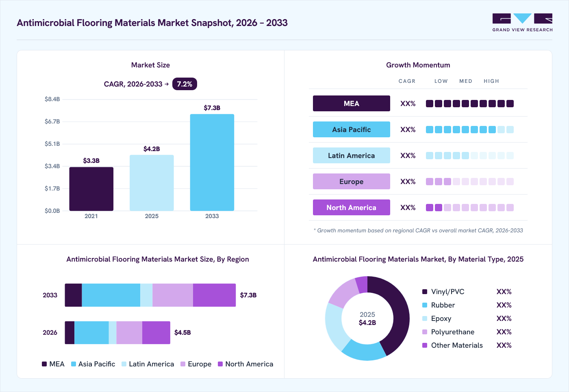This screenshot has width=569, height=392.
Task: Select the North America region label box
Action: pos(352,208)
